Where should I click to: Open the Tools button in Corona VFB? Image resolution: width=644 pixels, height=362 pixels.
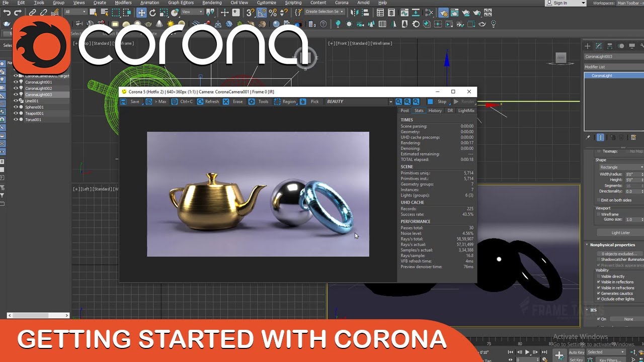point(259,102)
